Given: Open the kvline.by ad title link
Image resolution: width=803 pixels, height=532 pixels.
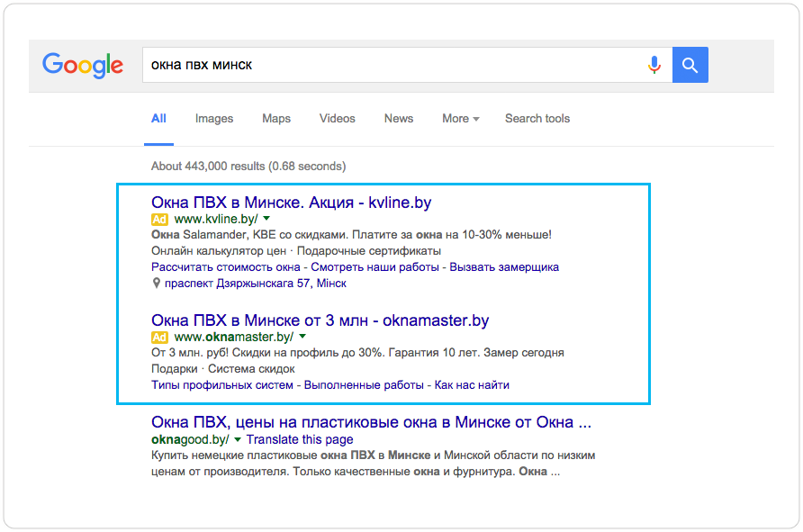Looking at the screenshot, I should tap(292, 203).
